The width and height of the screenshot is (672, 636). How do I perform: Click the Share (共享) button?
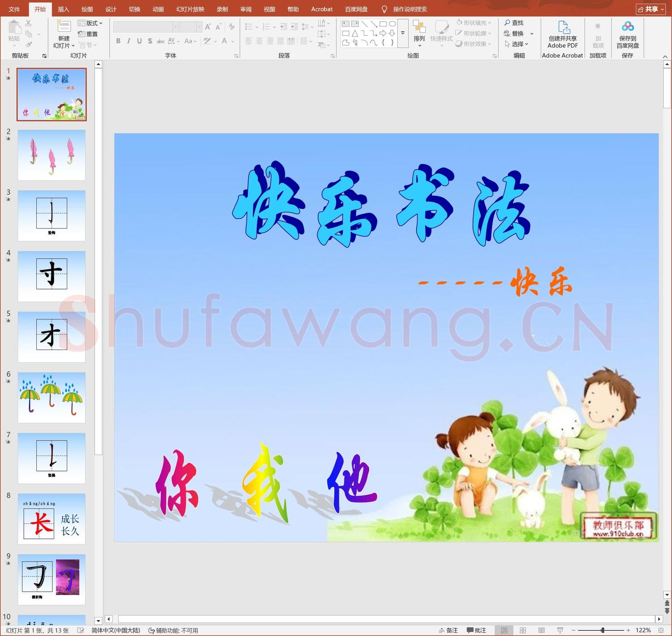[651, 9]
